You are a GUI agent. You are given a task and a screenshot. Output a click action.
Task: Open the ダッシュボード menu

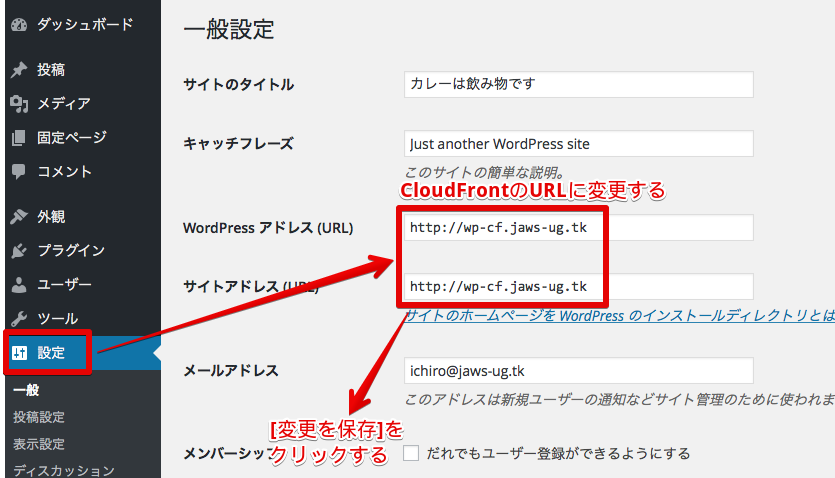click(83, 24)
